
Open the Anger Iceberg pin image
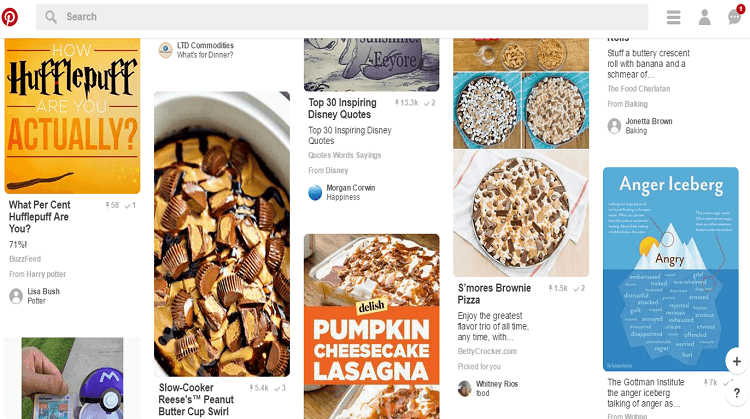pyautogui.click(x=671, y=269)
